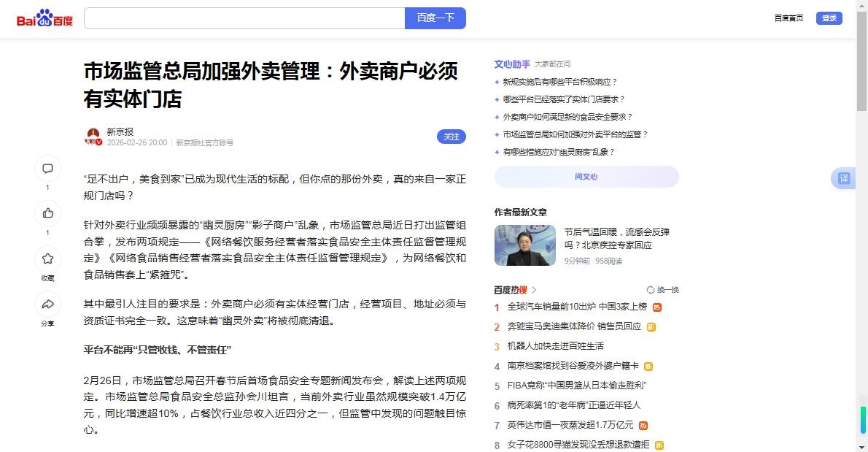868x452 pixels.
Task: Click the 译 translate tab on right edge
Action: pos(843,177)
